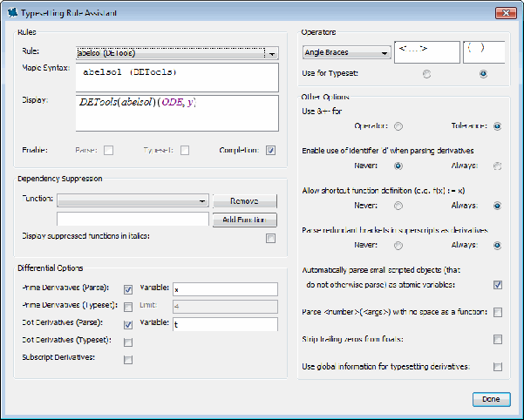Select Never for shortcut function definition
This screenshot has height=420, width=524.
pyautogui.click(x=398, y=206)
